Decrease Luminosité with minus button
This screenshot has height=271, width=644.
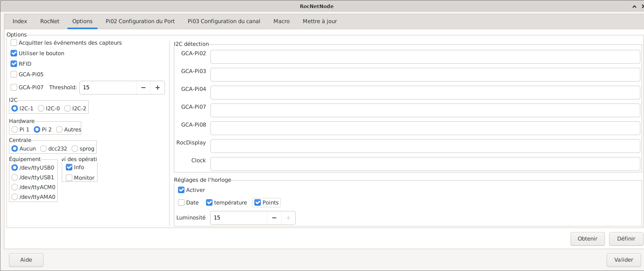click(274, 218)
